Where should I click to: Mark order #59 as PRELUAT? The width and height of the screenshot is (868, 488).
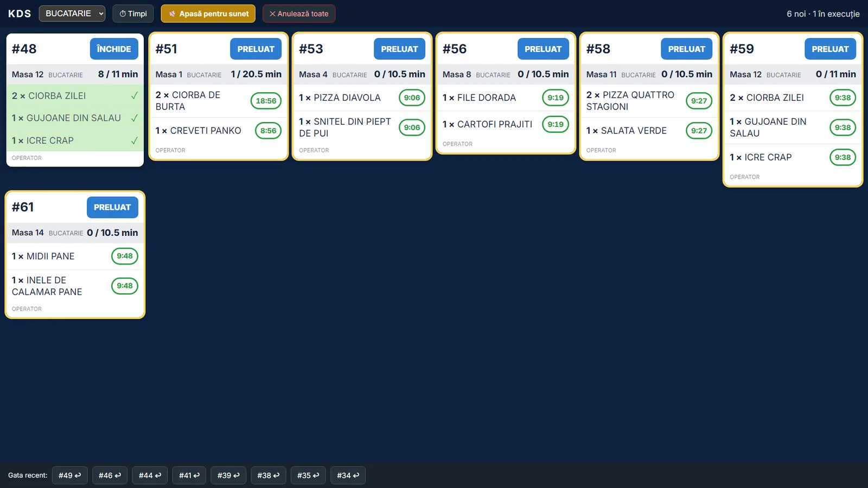tap(830, 49)
